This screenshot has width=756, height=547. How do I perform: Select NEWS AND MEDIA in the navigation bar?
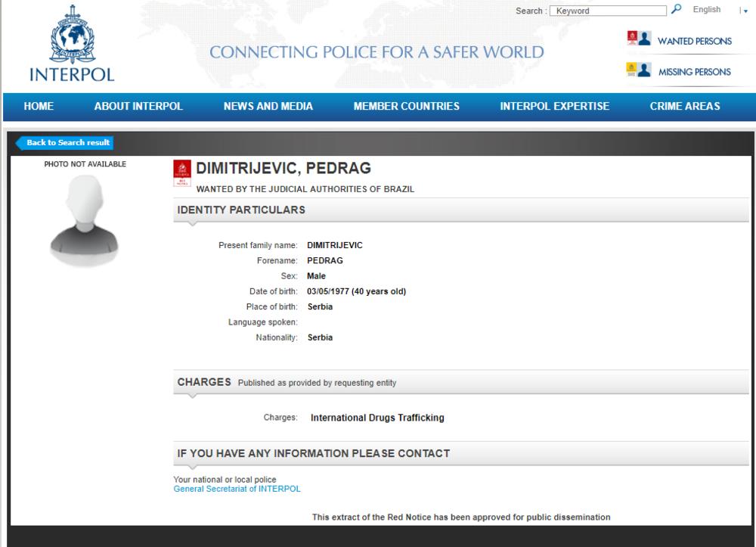click(x=268, y=107)
